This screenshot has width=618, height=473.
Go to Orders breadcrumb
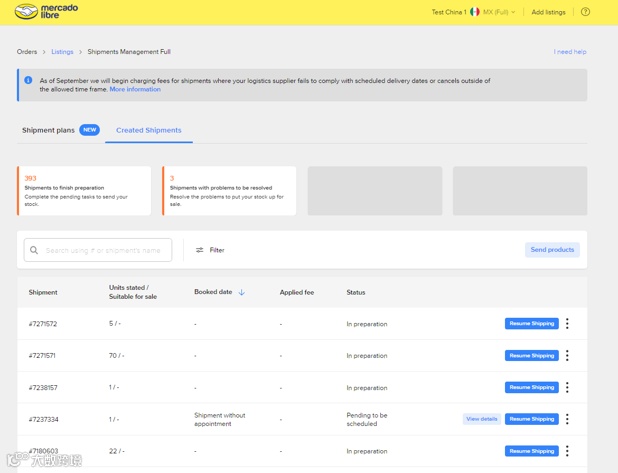pyautogui.click(x=27, y=52)
